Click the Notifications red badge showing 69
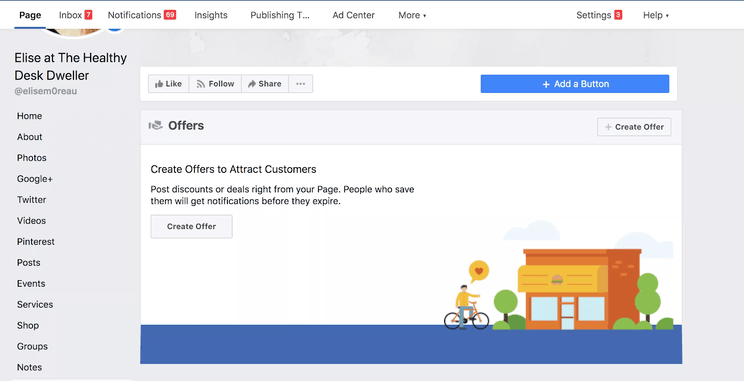Viewport: 744px width, 381px height. click(x=170, y=15)
